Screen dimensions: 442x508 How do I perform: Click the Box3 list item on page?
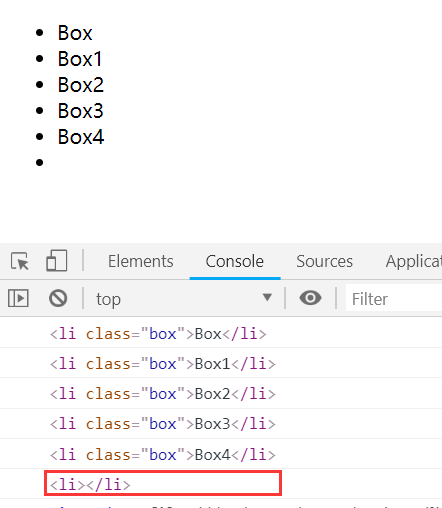click(81, 111)
